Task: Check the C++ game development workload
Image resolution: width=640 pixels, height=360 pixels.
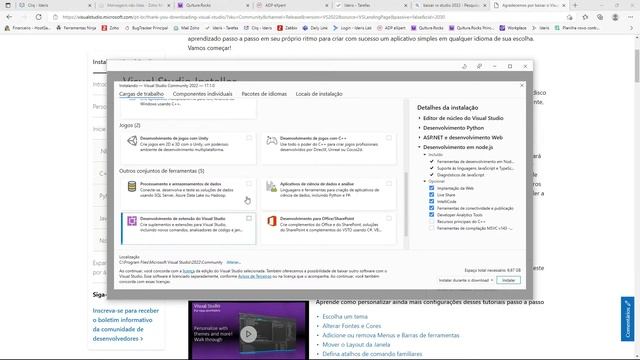Action: click(389, 138)
